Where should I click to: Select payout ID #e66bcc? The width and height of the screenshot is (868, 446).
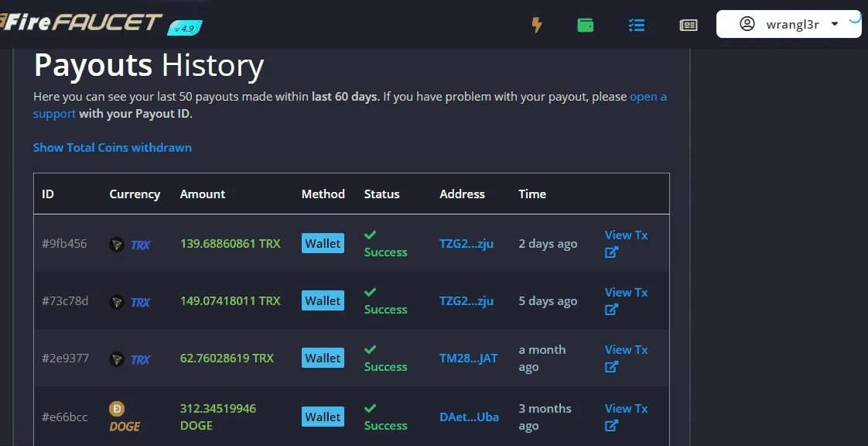[65, 417]
